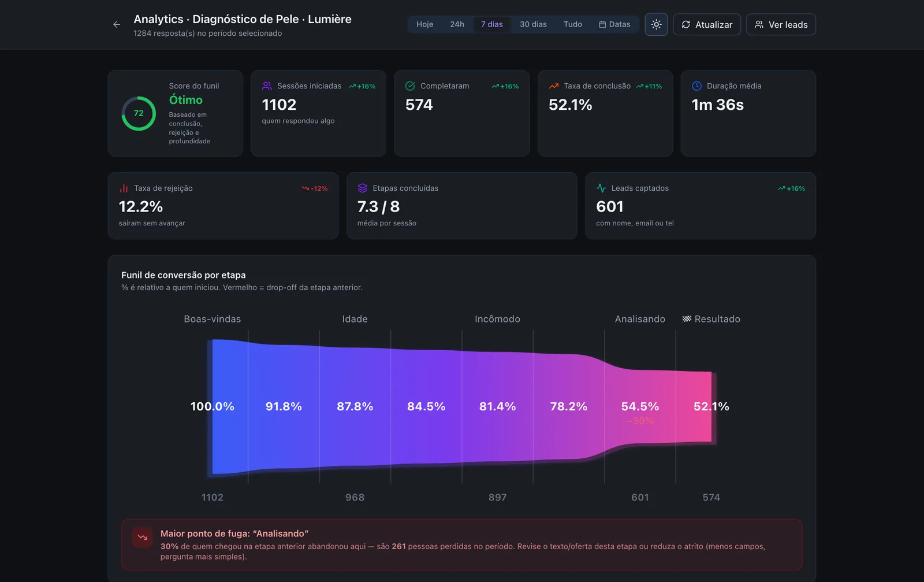Click the funnel score ring showing 72
This screenshot has height=582, width=924.
(139, 113)
